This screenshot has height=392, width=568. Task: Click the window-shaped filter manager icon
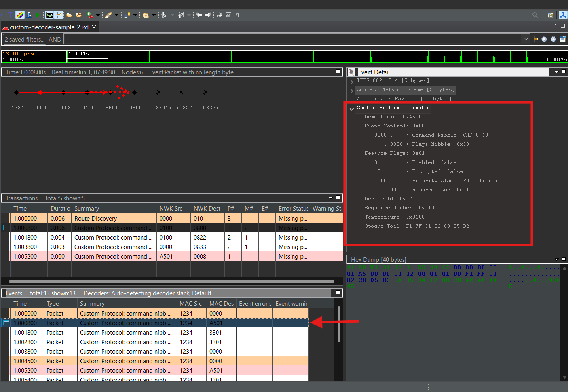pos(562,39)
